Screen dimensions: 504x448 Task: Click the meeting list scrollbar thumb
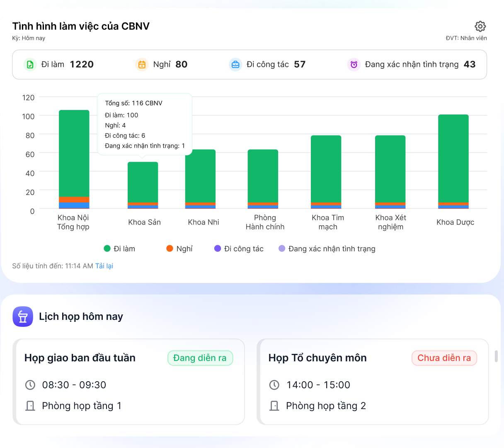(496, 356)
